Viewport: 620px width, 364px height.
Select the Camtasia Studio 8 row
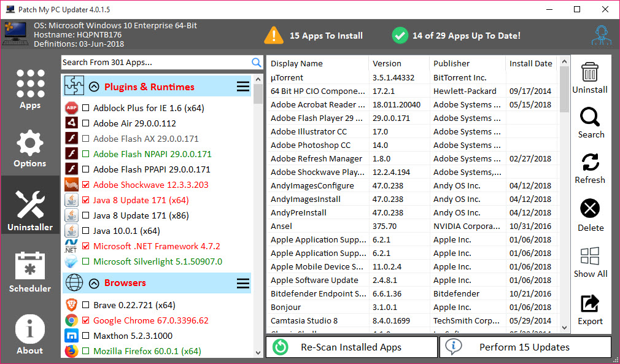(413, 320)
